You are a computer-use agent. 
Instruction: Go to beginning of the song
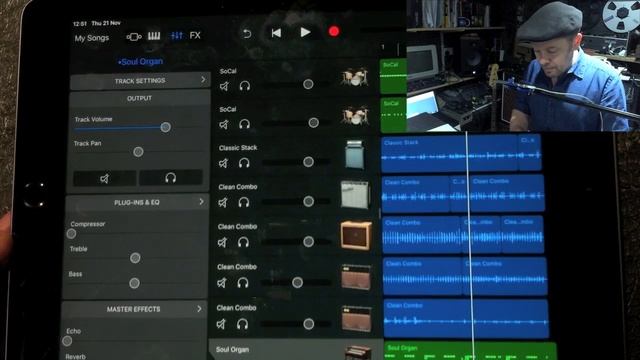pos(276,33)
